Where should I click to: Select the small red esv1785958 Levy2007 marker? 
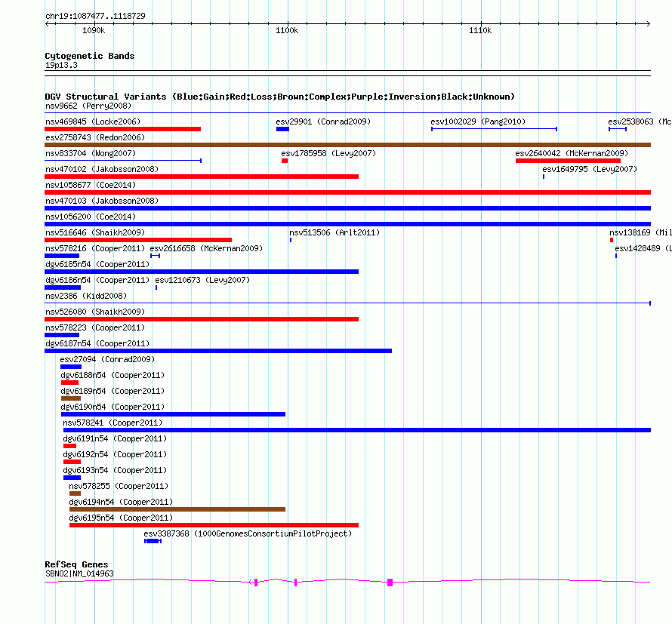click(x=285, y=161)
